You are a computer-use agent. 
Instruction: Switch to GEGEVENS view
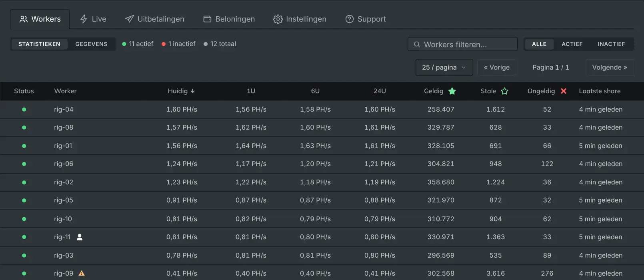click(x=91, y=44)
